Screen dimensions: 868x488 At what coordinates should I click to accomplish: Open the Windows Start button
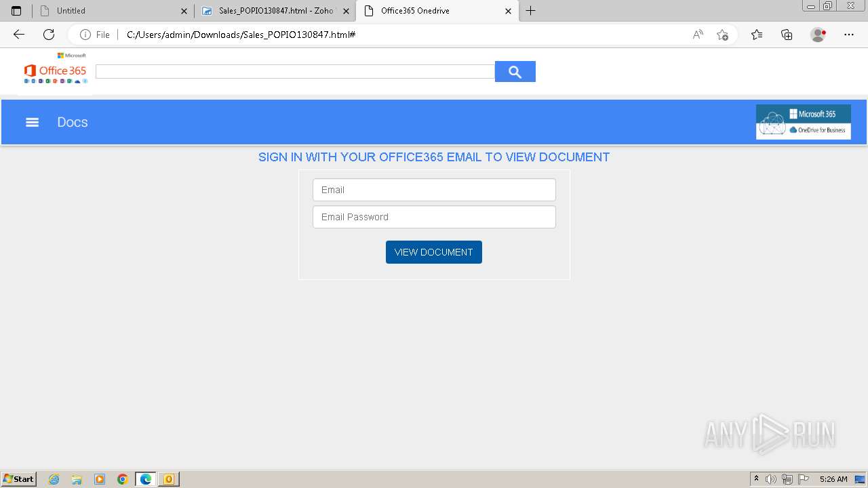coord(19,479)
